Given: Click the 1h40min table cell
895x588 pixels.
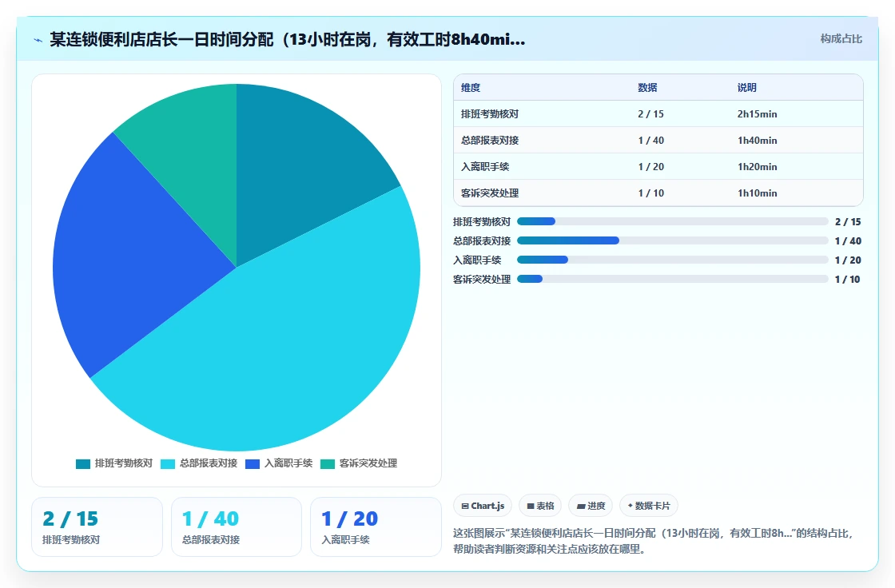Looking at the screenshot, I should click(757, 140).
